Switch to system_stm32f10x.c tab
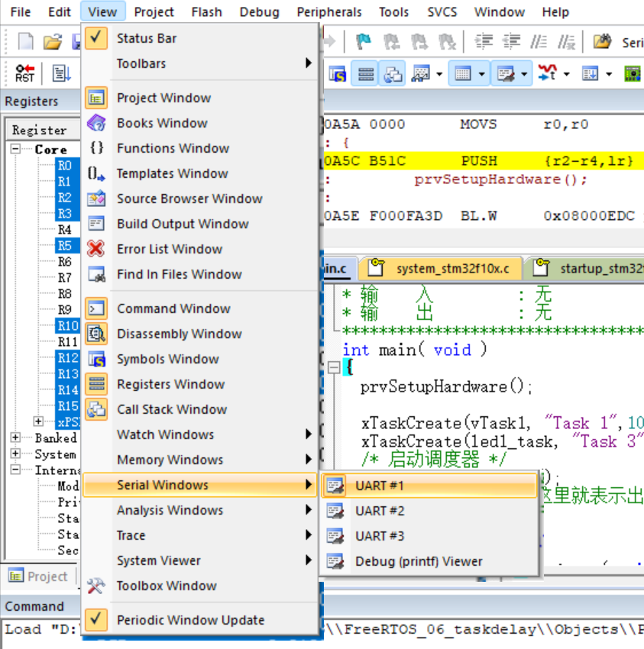 click(442, 269)
